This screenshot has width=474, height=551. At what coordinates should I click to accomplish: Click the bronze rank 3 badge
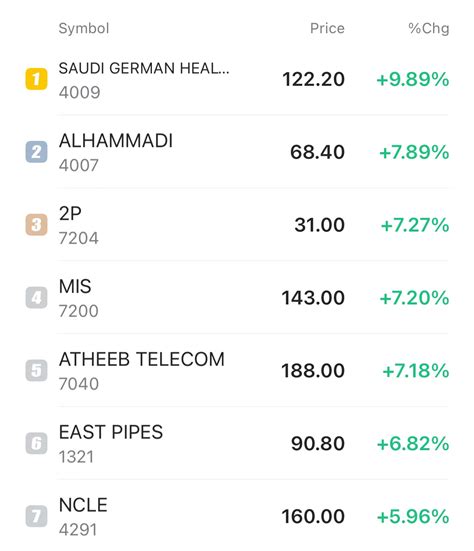pos(36,225)
